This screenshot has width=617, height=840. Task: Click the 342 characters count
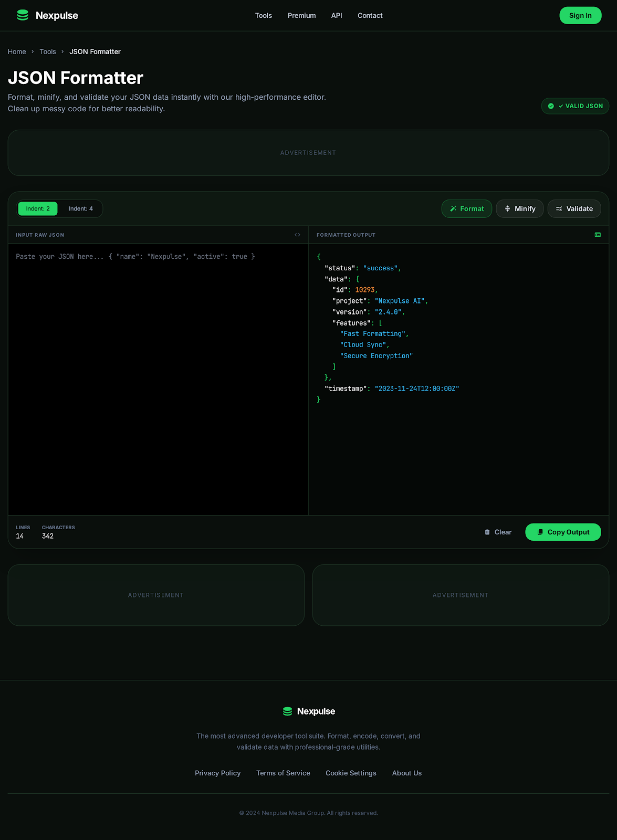coord(48,536)
